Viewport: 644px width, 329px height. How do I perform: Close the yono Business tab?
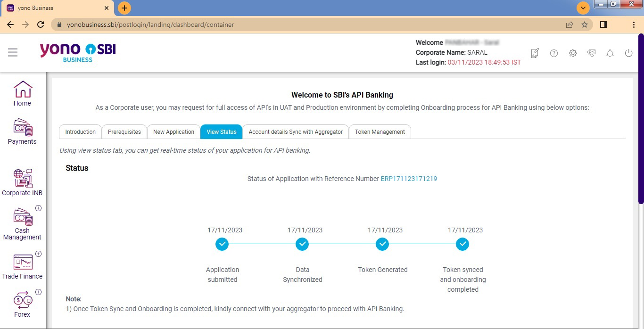point(107,8)
